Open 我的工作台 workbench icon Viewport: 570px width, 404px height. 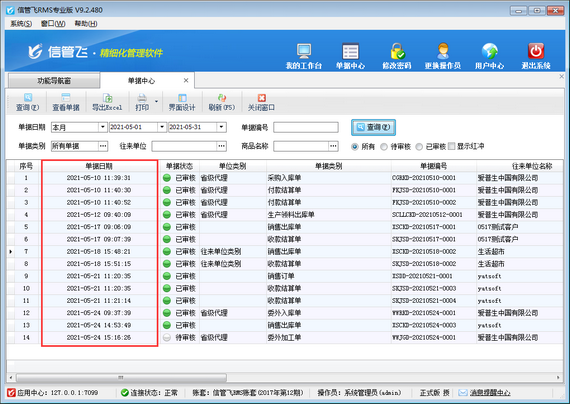(304, 51)
